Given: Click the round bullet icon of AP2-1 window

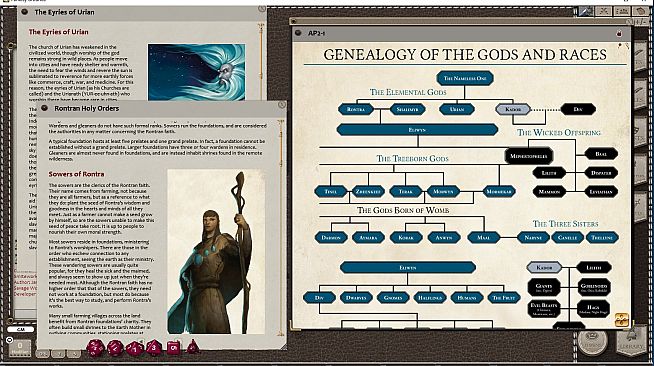Looking at the screenshot, I should pyautogui.click(x=298, y=33).
